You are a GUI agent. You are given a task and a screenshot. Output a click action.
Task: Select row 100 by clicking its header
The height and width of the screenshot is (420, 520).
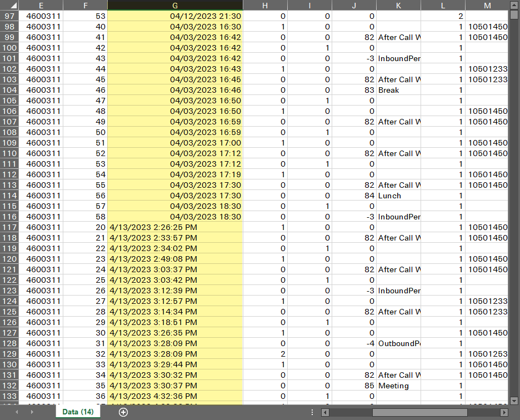pos(9,48)
